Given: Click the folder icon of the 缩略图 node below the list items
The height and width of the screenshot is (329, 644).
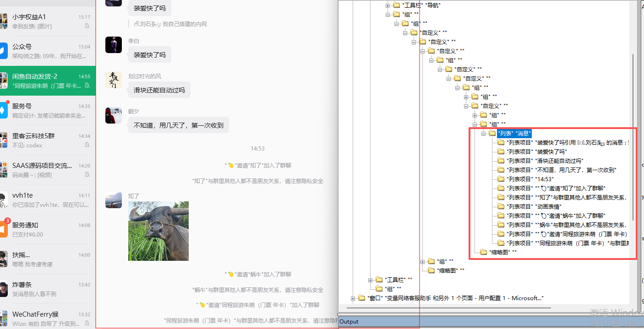Looking at the screenshot, I should tap(483, 252).
